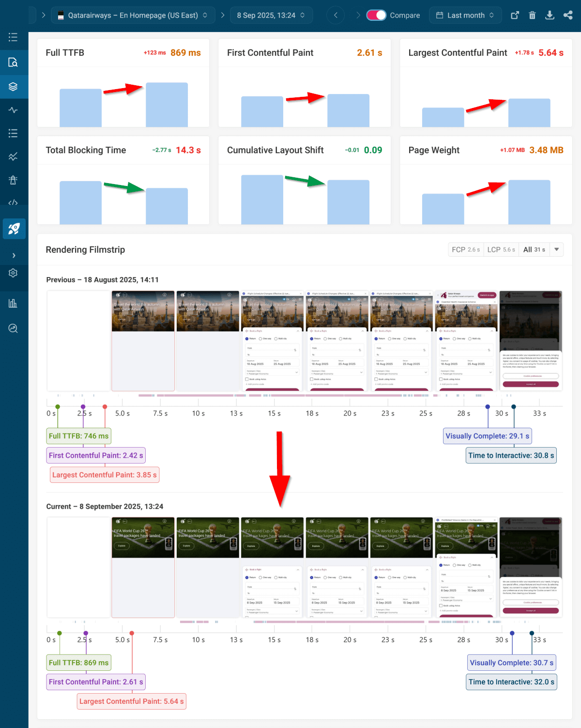Click the trend lines chart icon in sidebar
This screenshot has height=728, width=581.
[14, 156]
